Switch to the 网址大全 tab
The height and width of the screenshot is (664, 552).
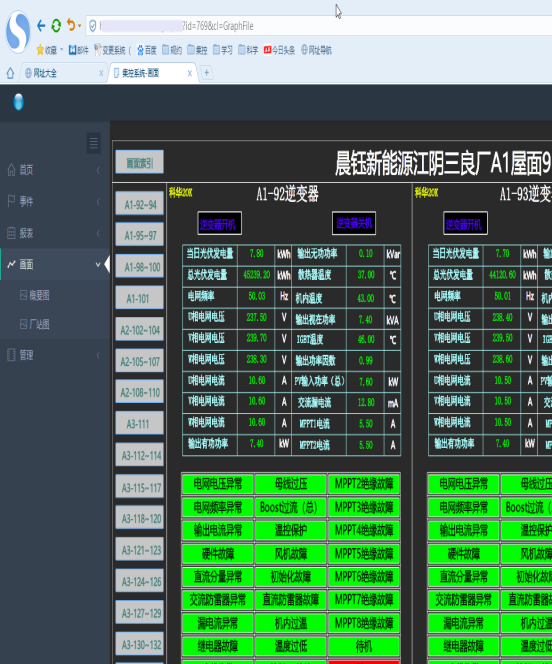click(x=63, y=73)
